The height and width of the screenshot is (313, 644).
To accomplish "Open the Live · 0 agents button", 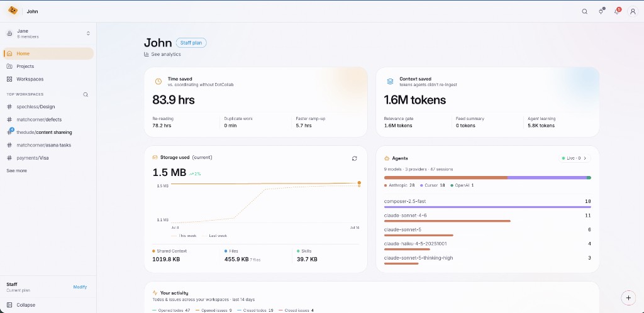I will point(575,158).
